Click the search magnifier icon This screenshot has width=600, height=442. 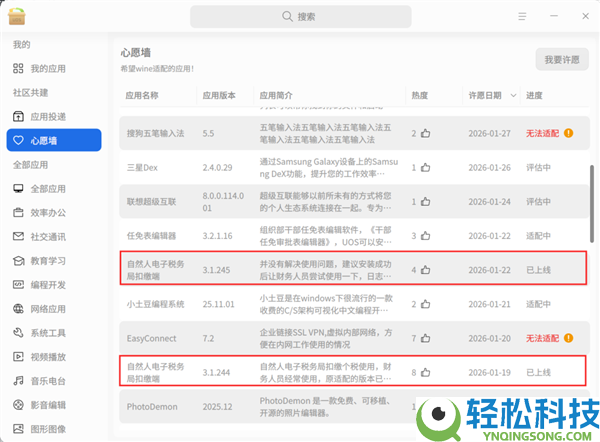pyautogui.click(x=287, y=16)
